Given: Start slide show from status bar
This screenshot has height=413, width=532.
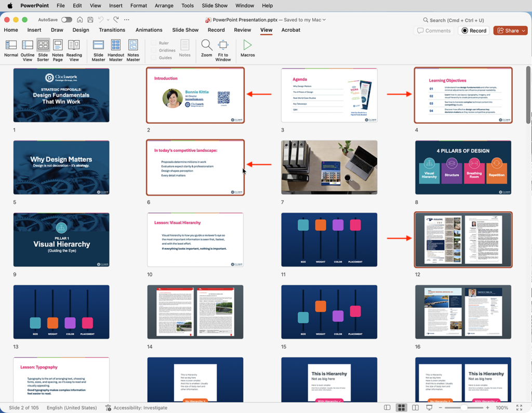Looking at the screenshot, I should (429, 408).
